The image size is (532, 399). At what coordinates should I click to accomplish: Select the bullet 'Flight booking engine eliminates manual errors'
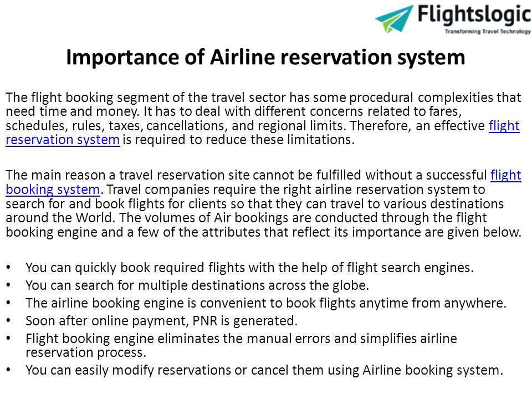click(x=241, y=345)
